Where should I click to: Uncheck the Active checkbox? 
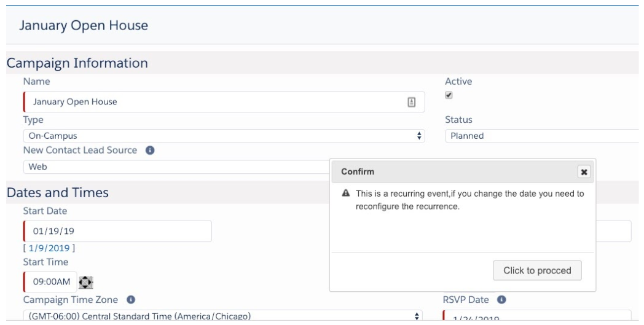click(x=449, y=95)
